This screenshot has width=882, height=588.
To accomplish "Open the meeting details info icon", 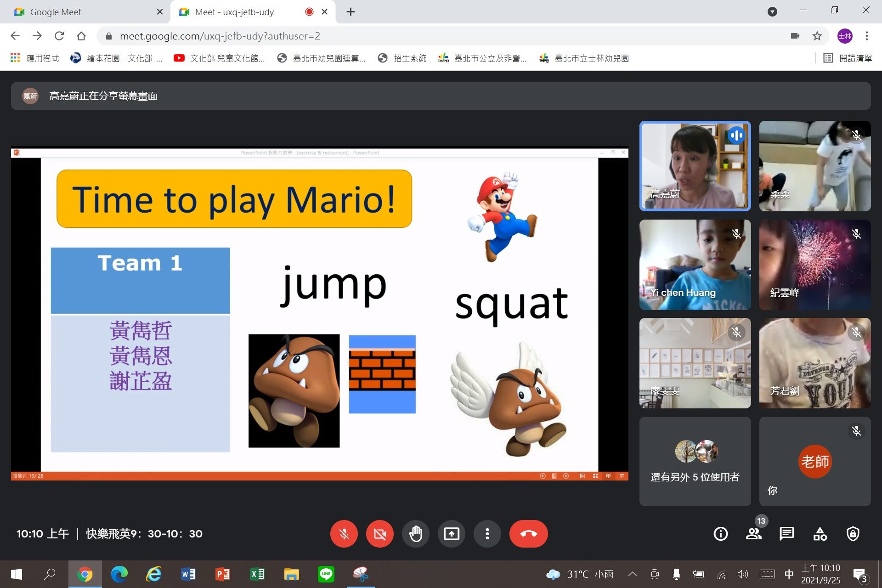I will (x=720, y=534).
